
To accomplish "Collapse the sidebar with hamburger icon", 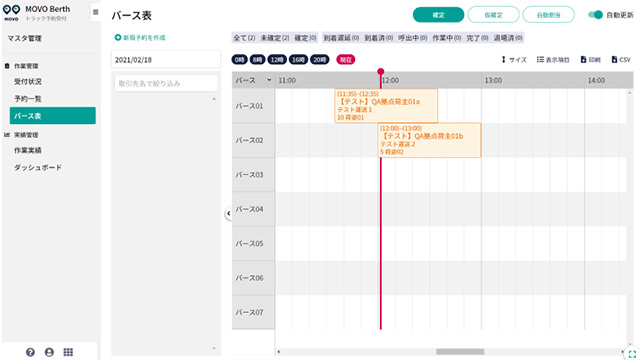I will point(96,12).
